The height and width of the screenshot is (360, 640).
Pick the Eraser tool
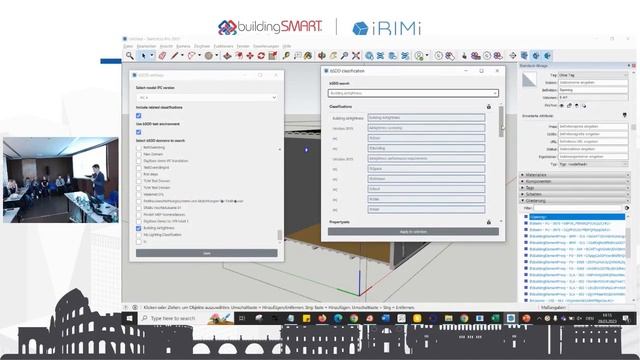(x=162, y=56)
